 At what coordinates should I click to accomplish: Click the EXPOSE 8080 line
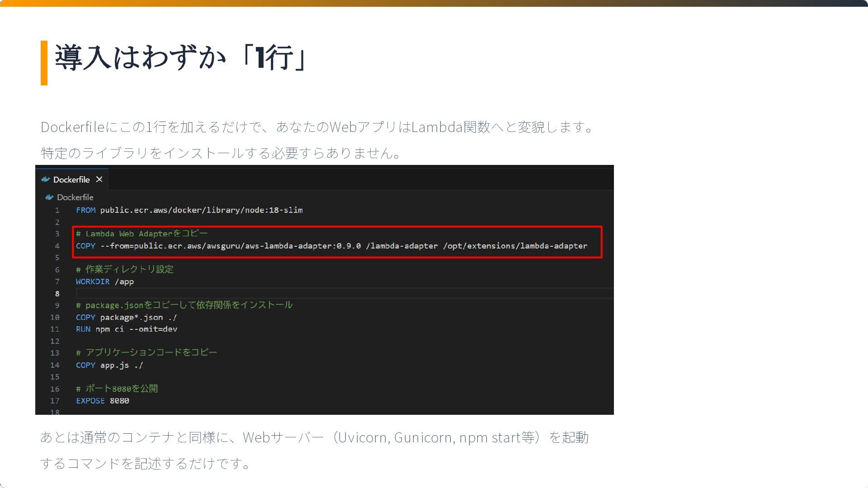103,401
